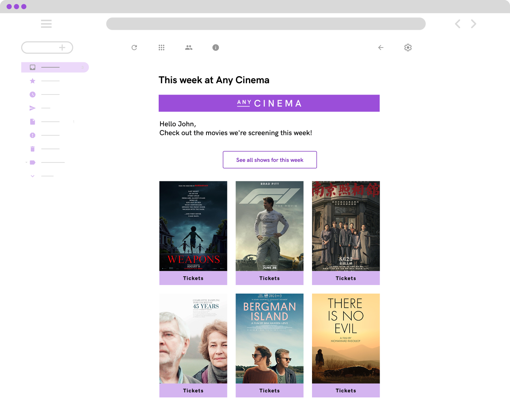Open the Weapons movie poster
This screenshot has width=510, height=420.
[193, 226]
